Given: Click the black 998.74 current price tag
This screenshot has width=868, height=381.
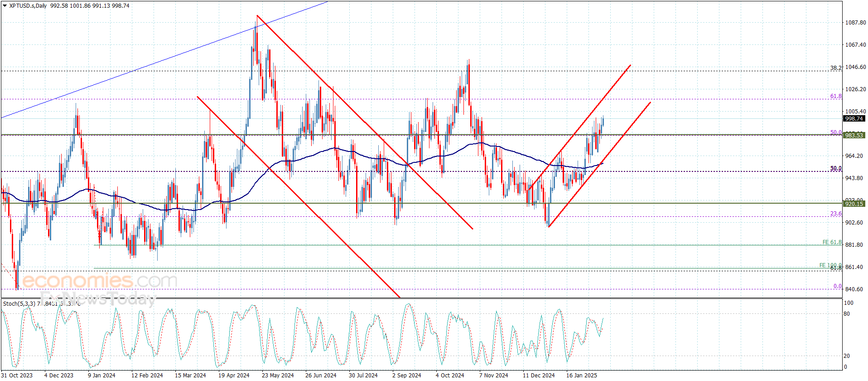Looking at the screenshot, I should point(854,119).
